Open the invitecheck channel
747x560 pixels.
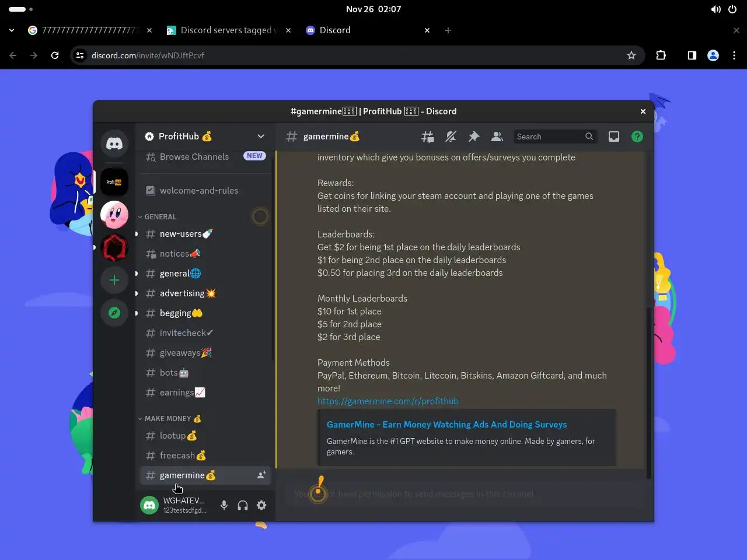coord(205,333)
